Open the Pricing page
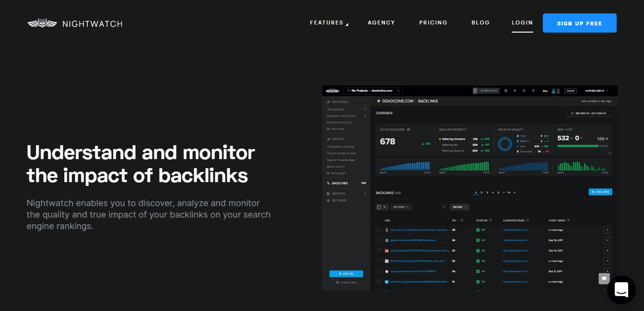 coord(433,23)
